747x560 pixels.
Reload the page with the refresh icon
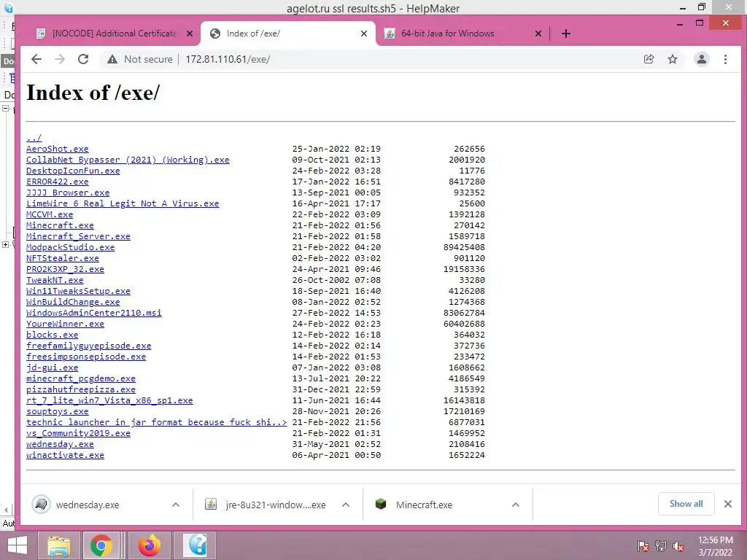(x=83, y=59)
